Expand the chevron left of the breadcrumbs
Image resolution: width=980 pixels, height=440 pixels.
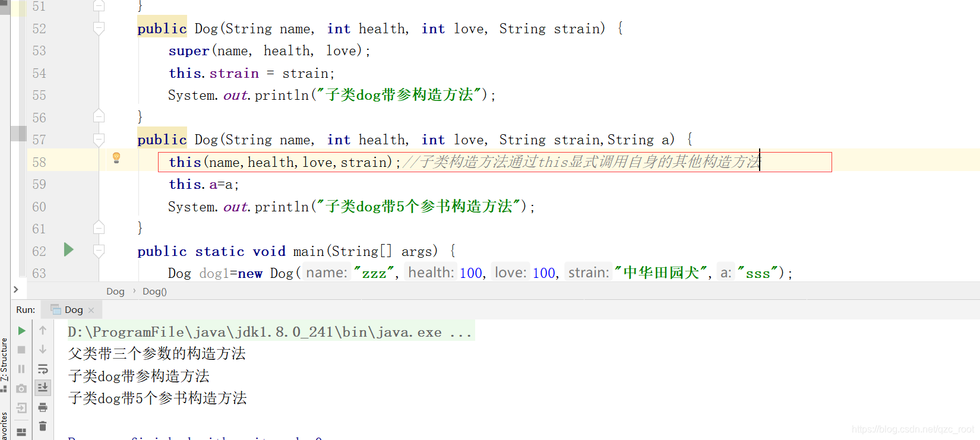(x=16, y=290)
